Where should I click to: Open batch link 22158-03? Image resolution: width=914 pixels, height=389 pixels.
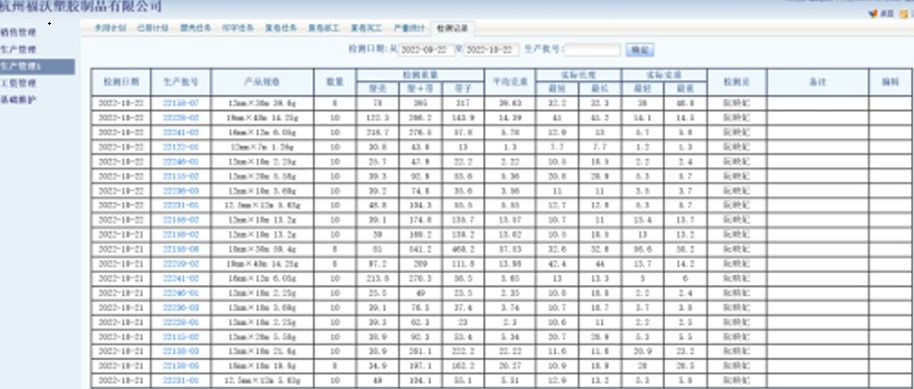(x=181, y=351)
